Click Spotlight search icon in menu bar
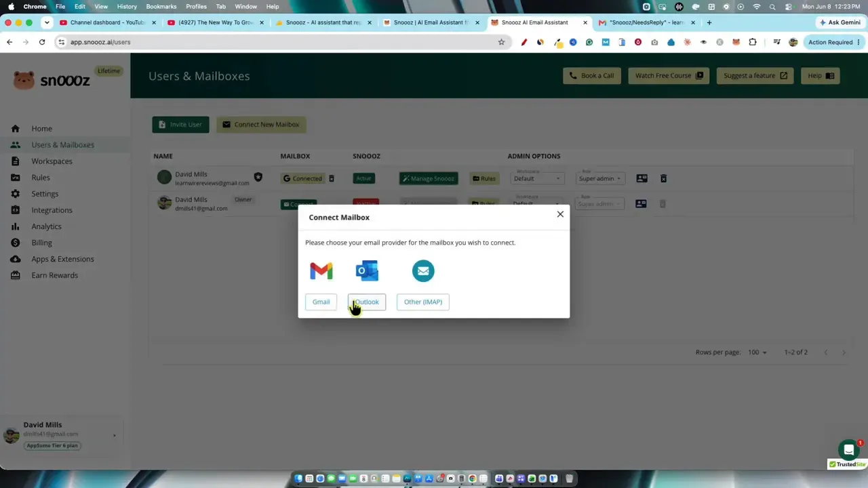868x488 pixels. [772, 7]
